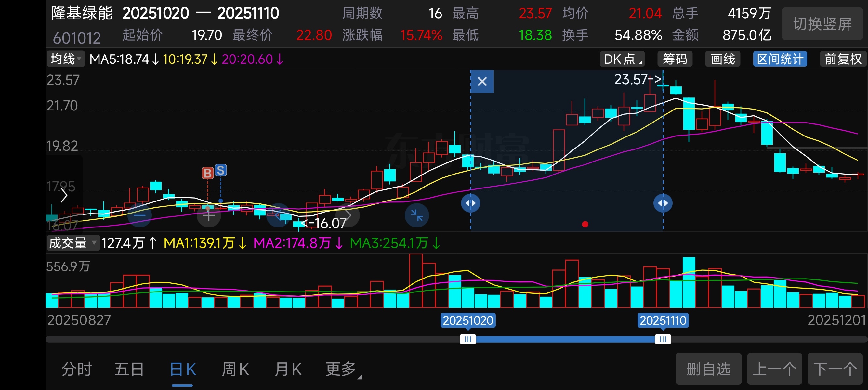Tap the collapse chart arrows icon

[416, 215]
